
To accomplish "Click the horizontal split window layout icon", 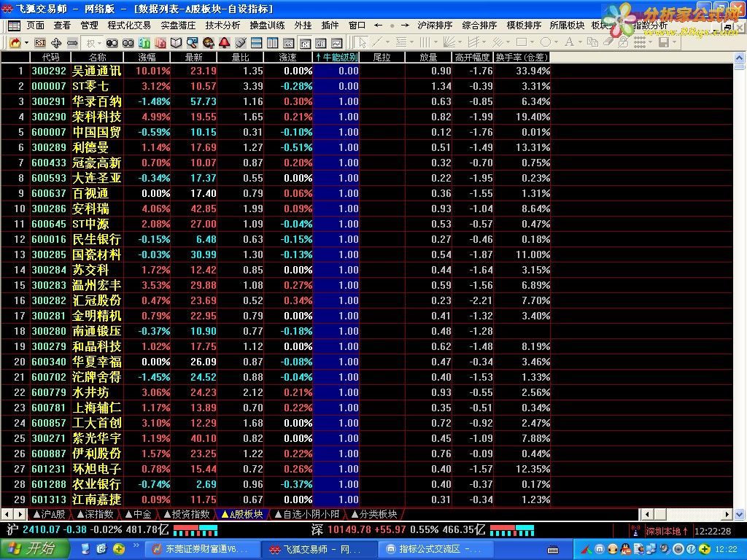I will click(256, 43).
